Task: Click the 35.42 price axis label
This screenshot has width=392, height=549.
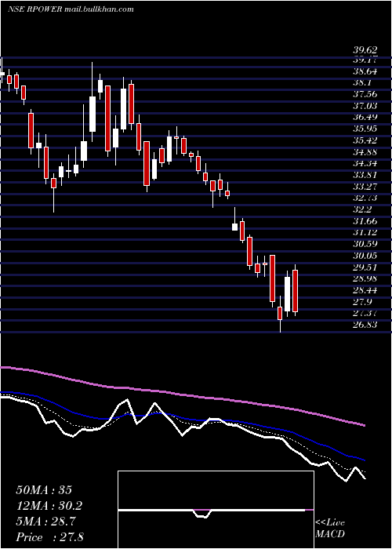Action: pyautogui.click(x=365, y=140)
